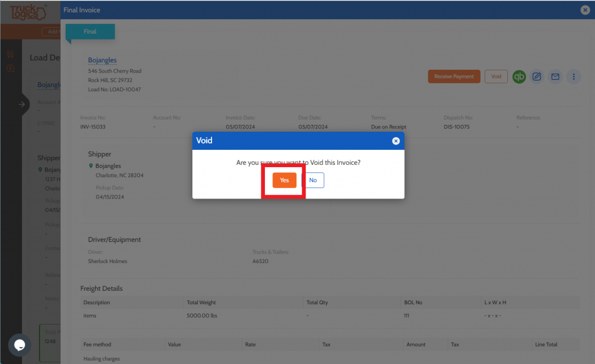Screen dimensions: 595x364
Task: Click the 'Load De' heading behind the panel
Action: (x=45, y=57)
